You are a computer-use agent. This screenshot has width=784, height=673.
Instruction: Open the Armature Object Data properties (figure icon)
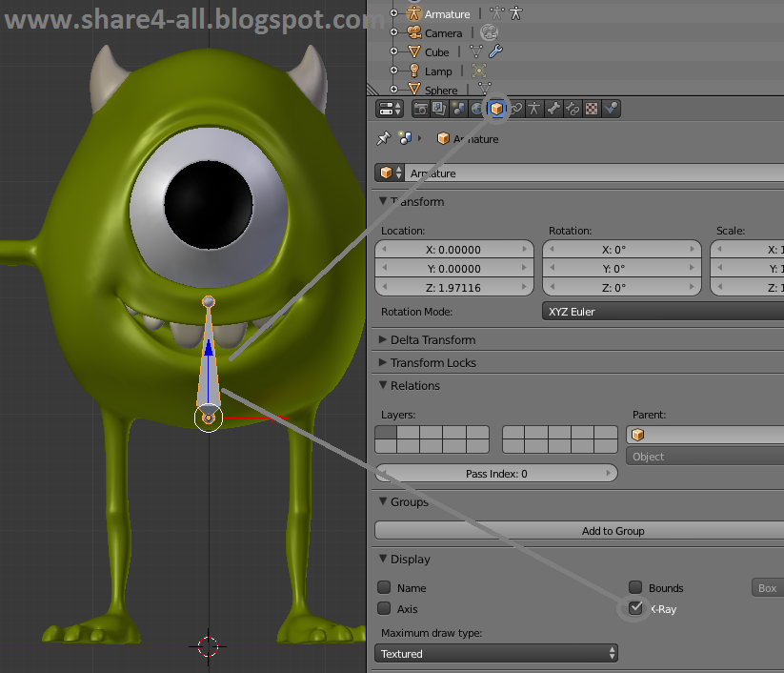pos(533,108)
